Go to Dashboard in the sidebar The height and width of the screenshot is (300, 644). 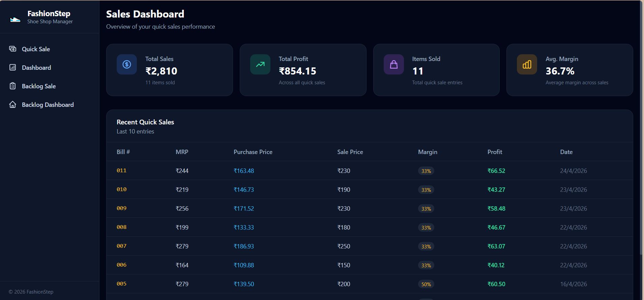pyautogui.click(x=36, y=67)
